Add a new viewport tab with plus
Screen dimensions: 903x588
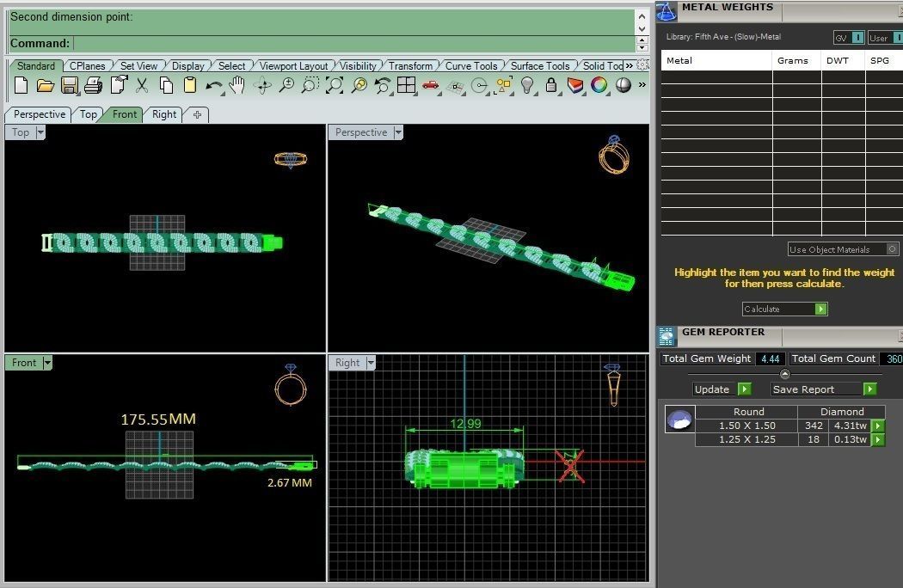[x=197, y=114]
